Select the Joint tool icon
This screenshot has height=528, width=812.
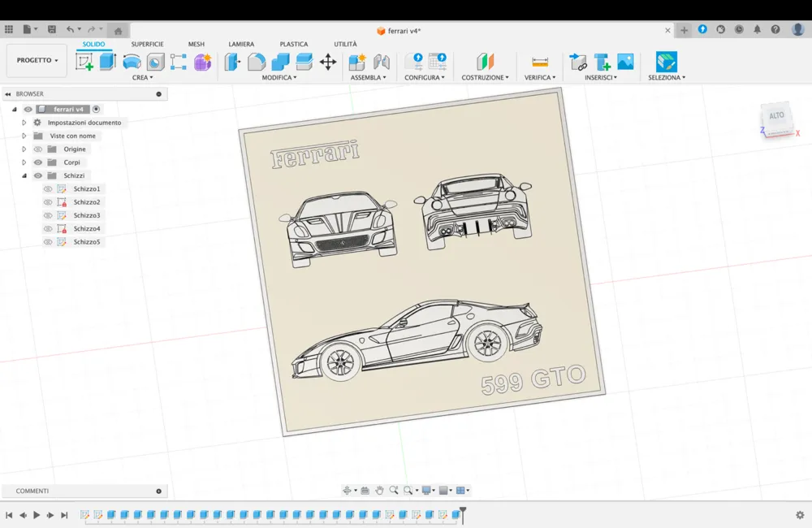tap(382, 62)
